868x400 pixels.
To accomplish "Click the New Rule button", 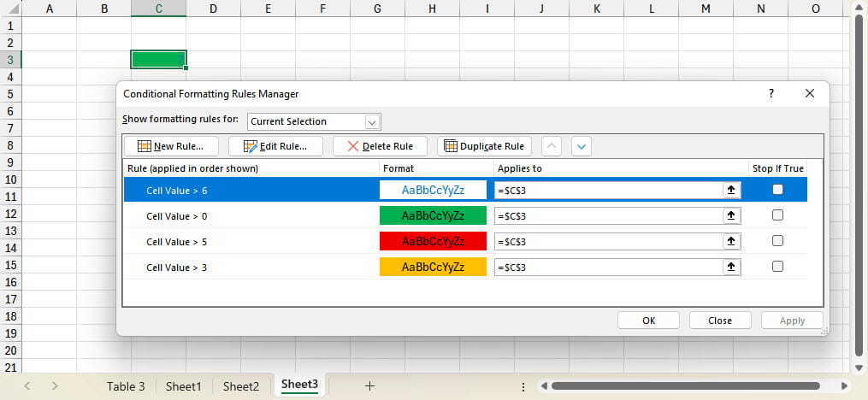I will tap(171, 146).
